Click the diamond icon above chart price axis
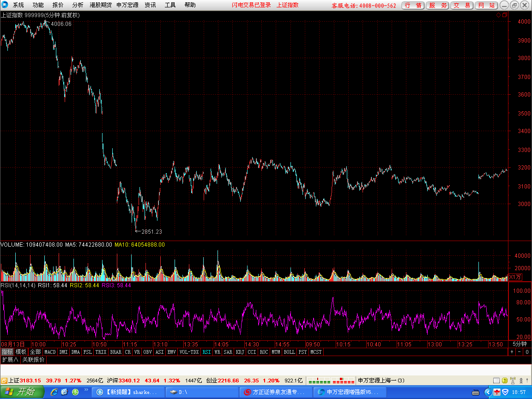The width and height of the screenshot is (532, 399). pos(498,15)
